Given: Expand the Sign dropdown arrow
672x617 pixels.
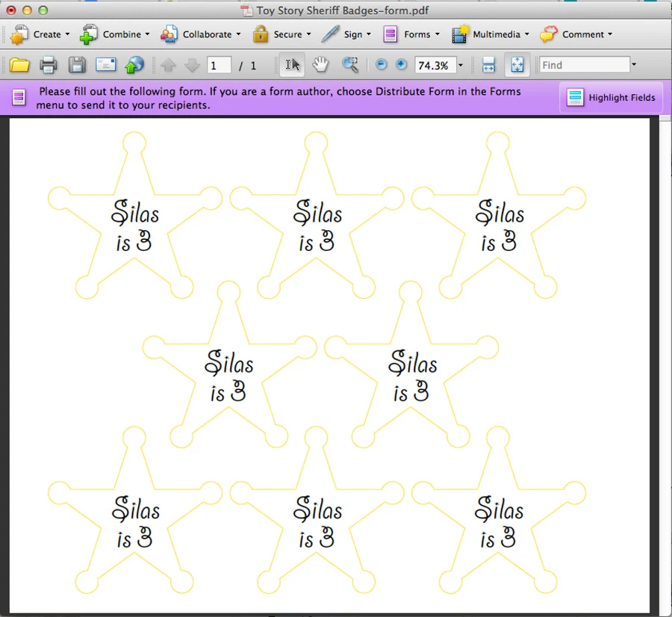Looking at the screenshot, I should [369, 34].
